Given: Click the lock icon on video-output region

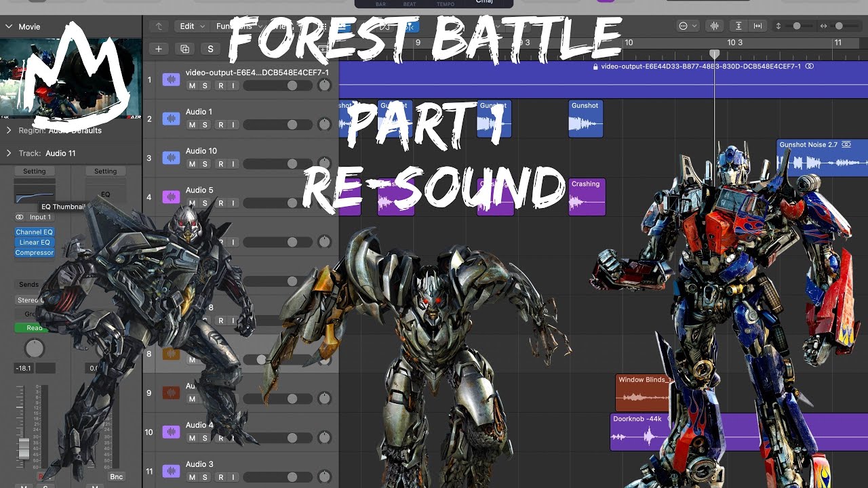Looking at the screenshot, I should pyautogui.click(x=595, y=66).
